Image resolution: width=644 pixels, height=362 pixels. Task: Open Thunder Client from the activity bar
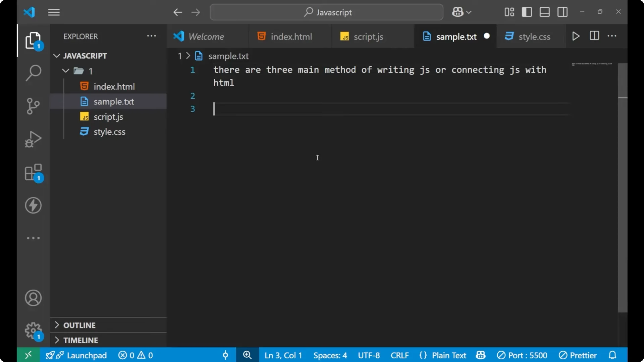point(33,205)
